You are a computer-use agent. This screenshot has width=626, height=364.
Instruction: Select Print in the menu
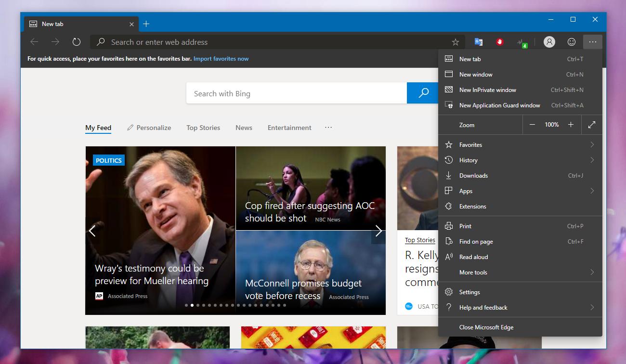[x=520, y=226]
